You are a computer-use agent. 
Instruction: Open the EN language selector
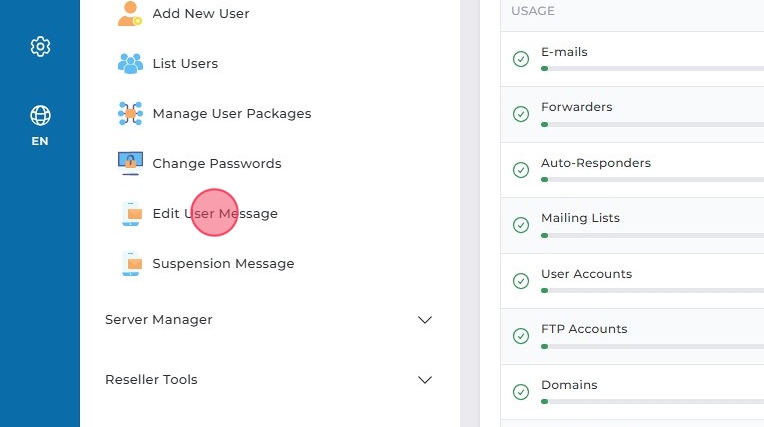[x=40, y=141]
